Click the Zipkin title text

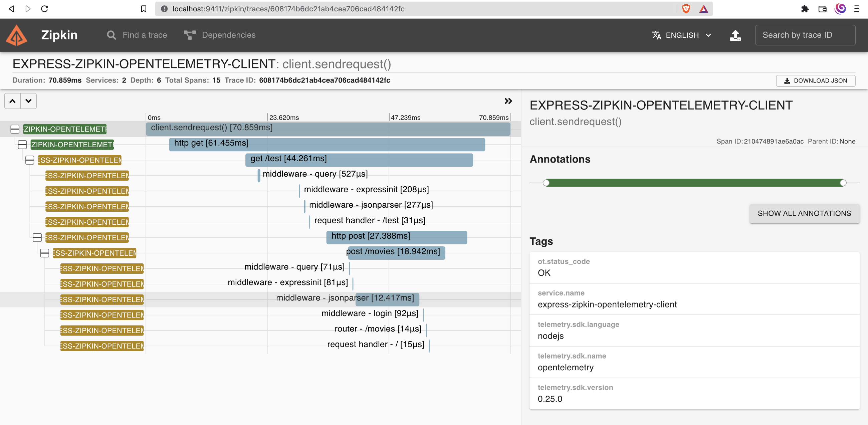click(x=59, y=35)
